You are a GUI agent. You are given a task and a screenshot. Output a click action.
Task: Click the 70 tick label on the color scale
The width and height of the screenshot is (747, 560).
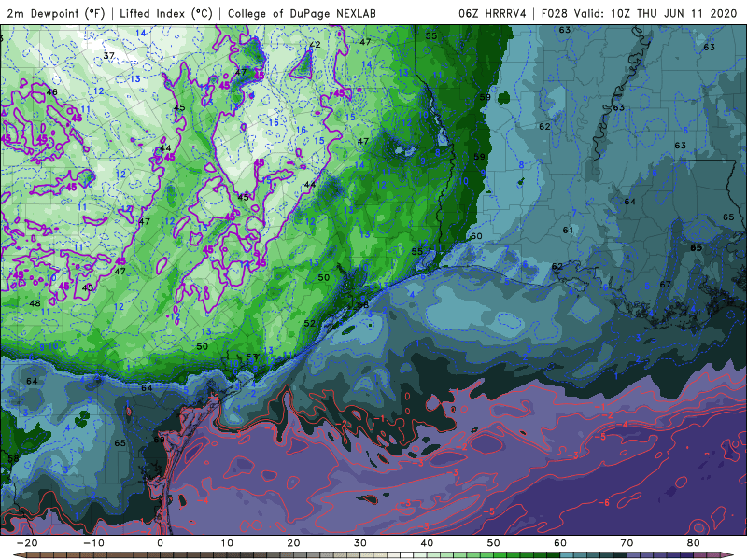[627, 543]
